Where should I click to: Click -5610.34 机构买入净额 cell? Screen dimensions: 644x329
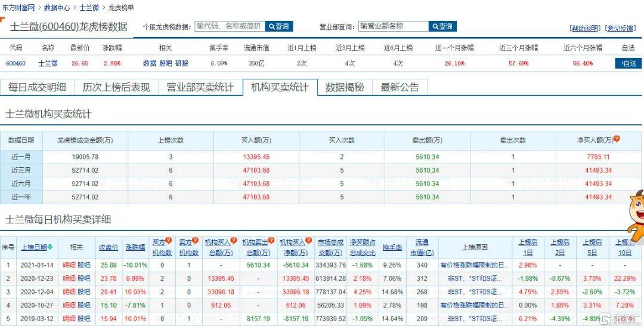pyautogui.click(x=296, y=265)
